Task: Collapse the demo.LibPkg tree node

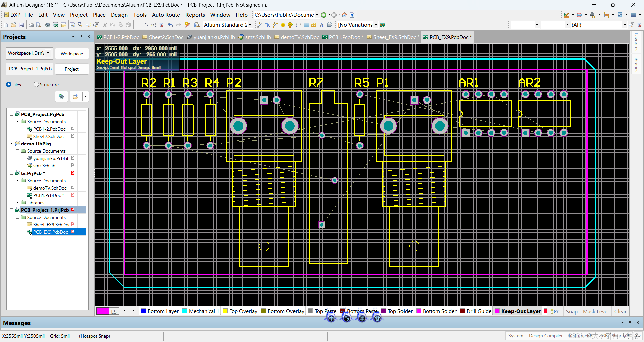Action: coord(11,144)
